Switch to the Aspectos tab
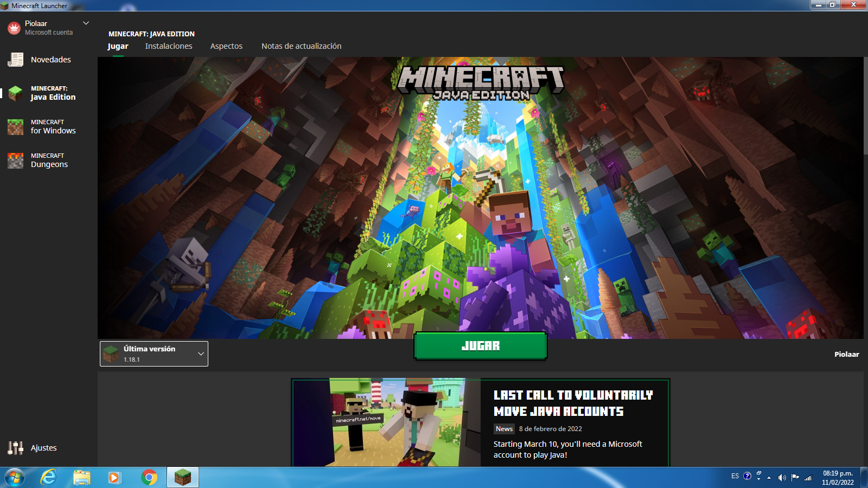 pyautogui.click(x=226, y=46)
